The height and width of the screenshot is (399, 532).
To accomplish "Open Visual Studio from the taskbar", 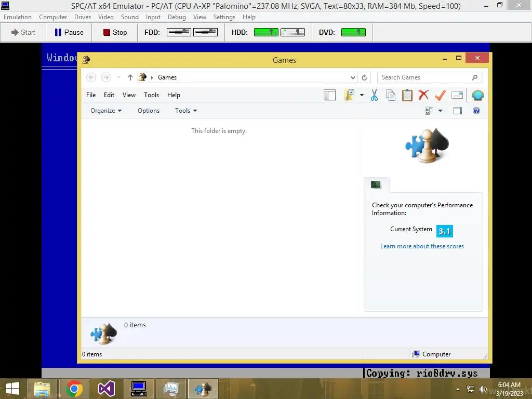I will [106, 389].
